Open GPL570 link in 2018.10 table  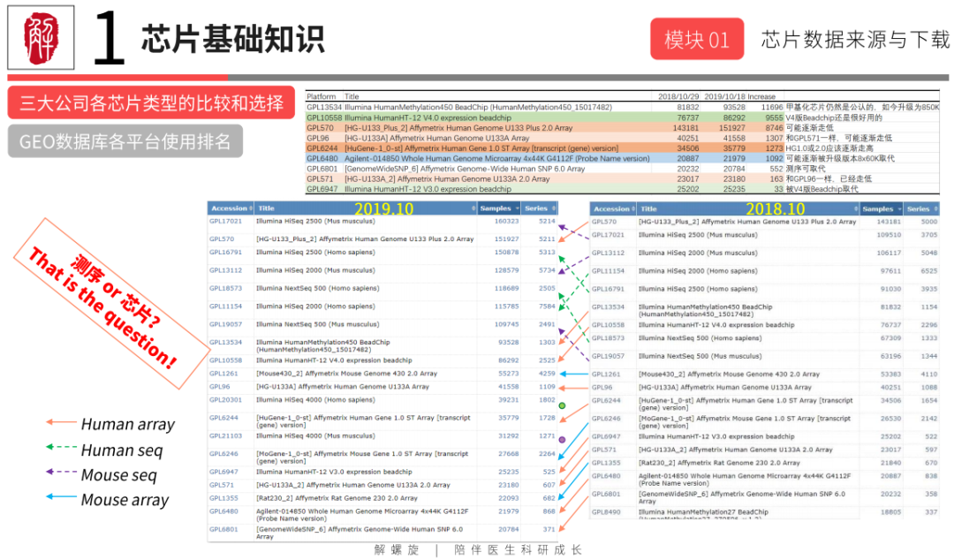click(x=603, y=222)
